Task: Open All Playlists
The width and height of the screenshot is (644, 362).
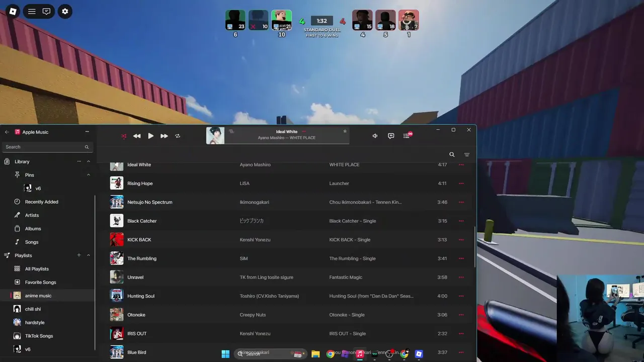Action: pyautogui.click(x=37, y=269)
